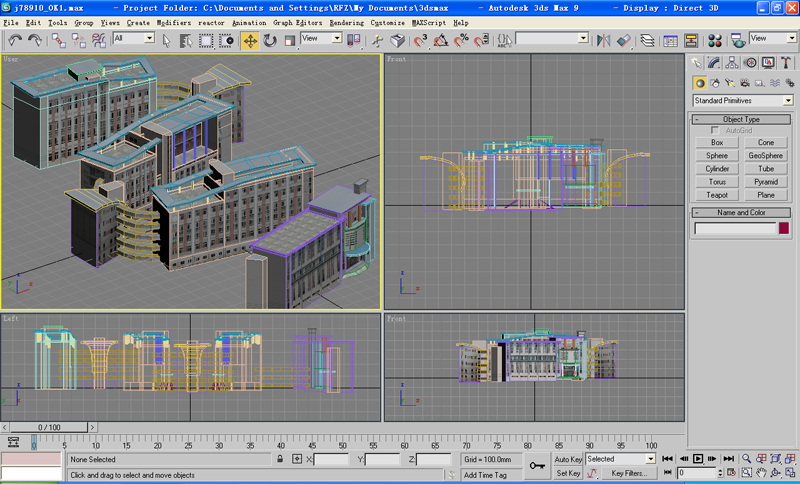Click the Set Key big key icon
800x484 pixels.
click(x=538, y=465)
